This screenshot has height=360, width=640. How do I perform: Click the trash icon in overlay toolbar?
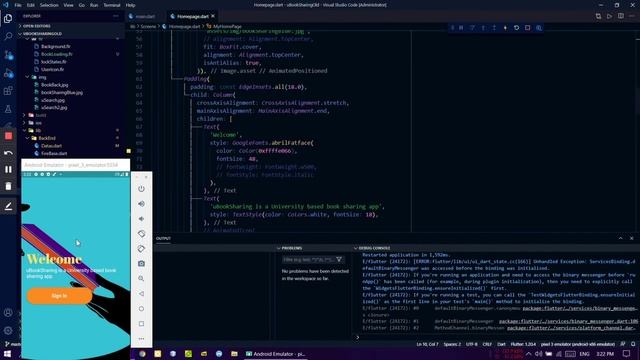pyautogui.click(x=8, y=187)
